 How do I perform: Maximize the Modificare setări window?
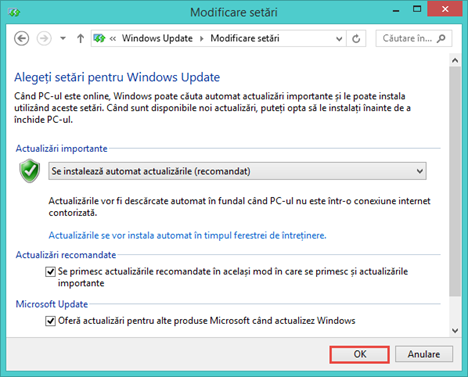pos(417,9)
